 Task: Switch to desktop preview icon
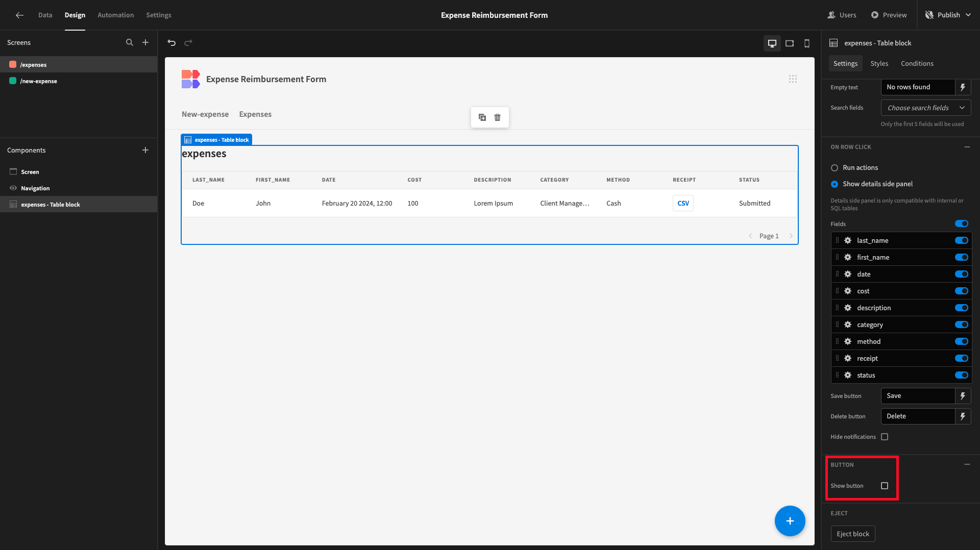pos(772,43)
